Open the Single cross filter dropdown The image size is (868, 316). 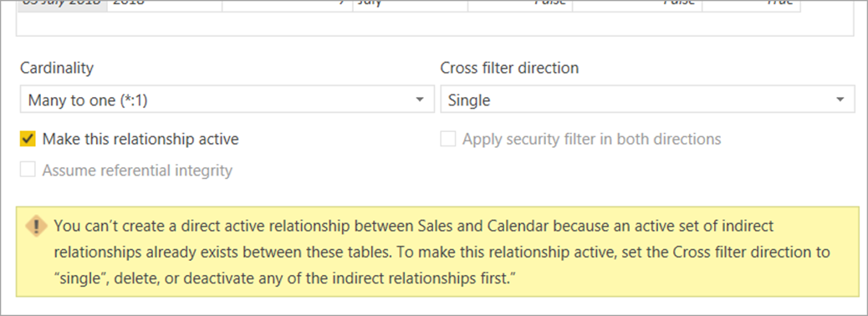pos(648,100)
